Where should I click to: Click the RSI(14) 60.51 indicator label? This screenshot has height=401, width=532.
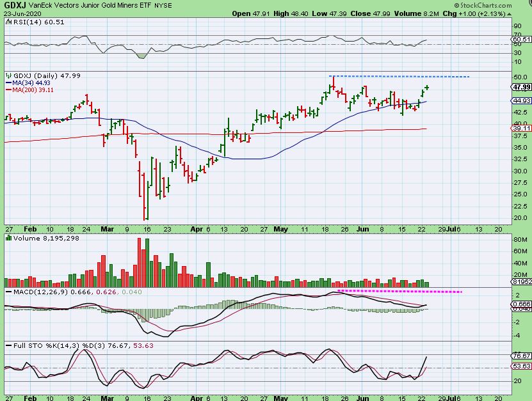pos(38,22)
